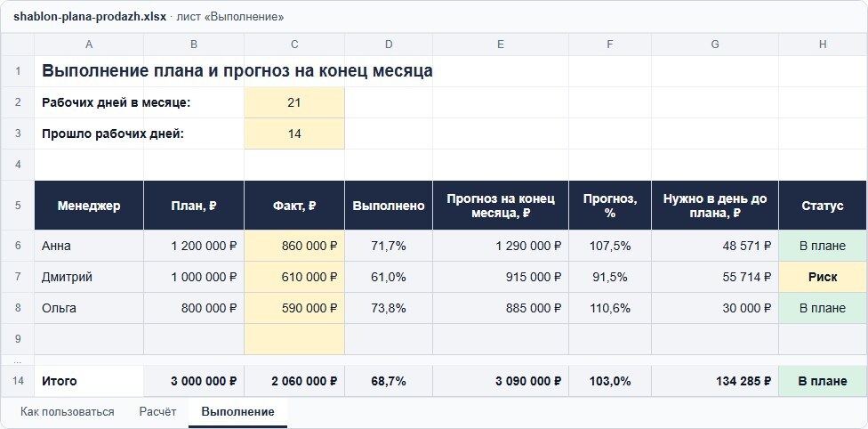This screenshot has width=868, height=429.
Task: Edit the working days value 21
Action: click(294, 102)
